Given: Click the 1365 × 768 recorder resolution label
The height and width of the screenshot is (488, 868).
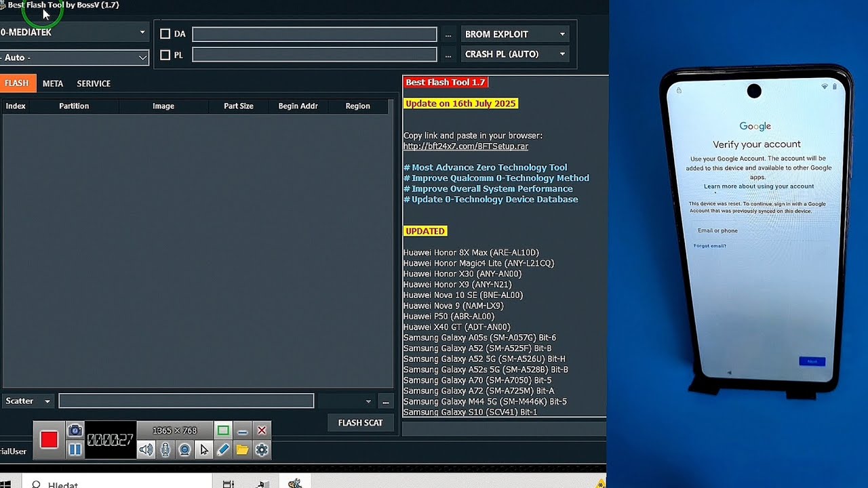Looking at the screenshot, I should pos(175,430).
